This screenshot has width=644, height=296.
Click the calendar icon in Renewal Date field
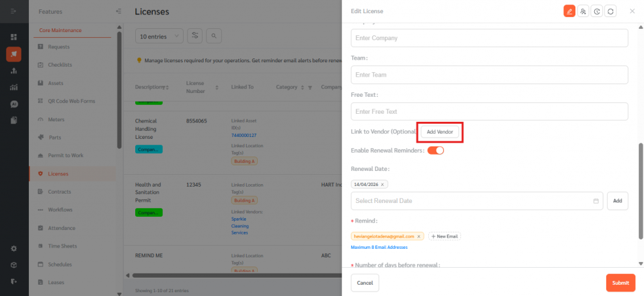(596, 201)
